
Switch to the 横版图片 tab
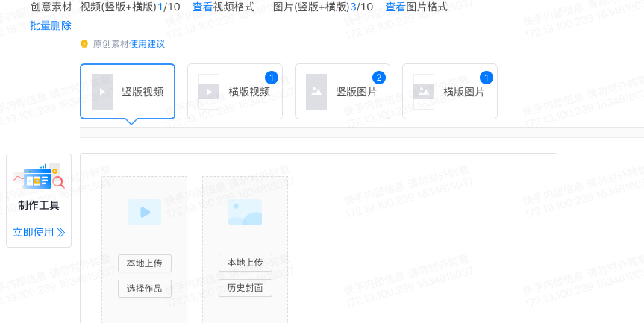[x=450, y=91]
